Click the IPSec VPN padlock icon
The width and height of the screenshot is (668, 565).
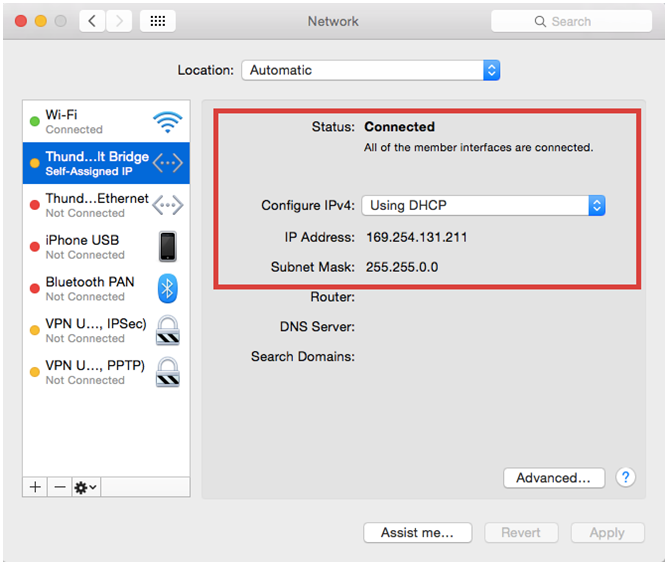tap(168, 331)
